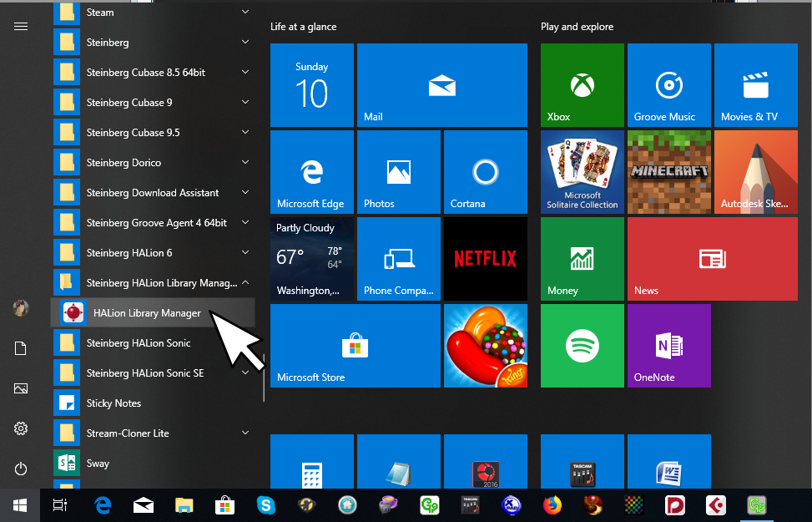Expand the Steam folder

(x=153, y=12)
